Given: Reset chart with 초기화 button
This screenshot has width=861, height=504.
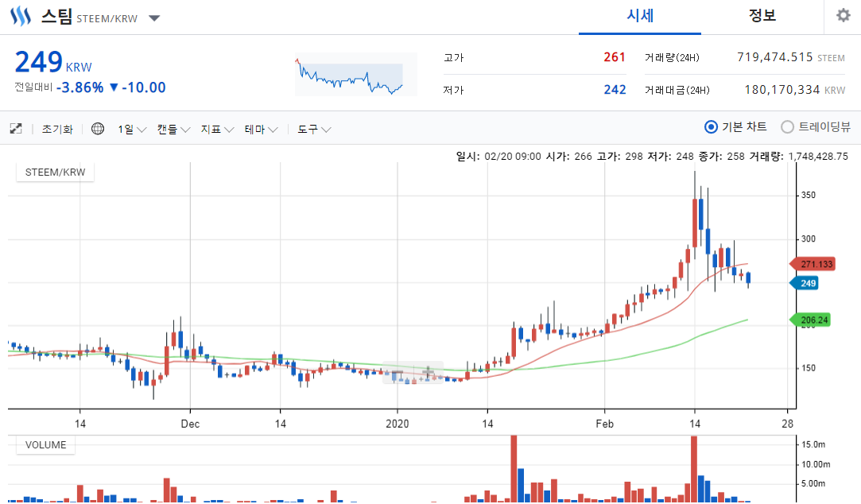Looking at the screenshot, I should click(58, 130).
